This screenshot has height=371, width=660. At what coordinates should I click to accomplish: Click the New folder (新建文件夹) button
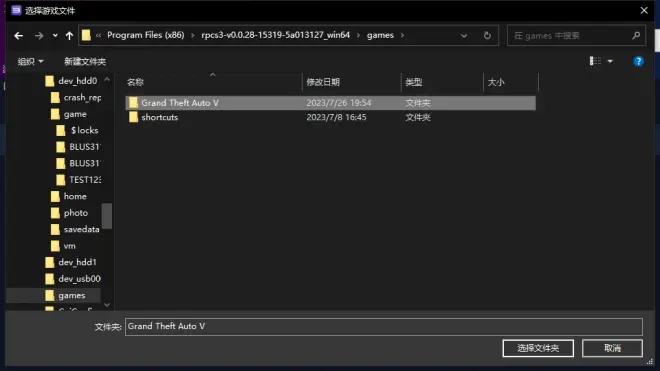coord(85,61)
